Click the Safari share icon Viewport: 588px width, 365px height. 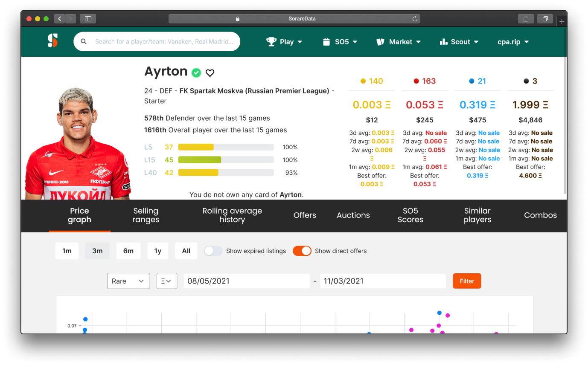(x=526, y=19)
